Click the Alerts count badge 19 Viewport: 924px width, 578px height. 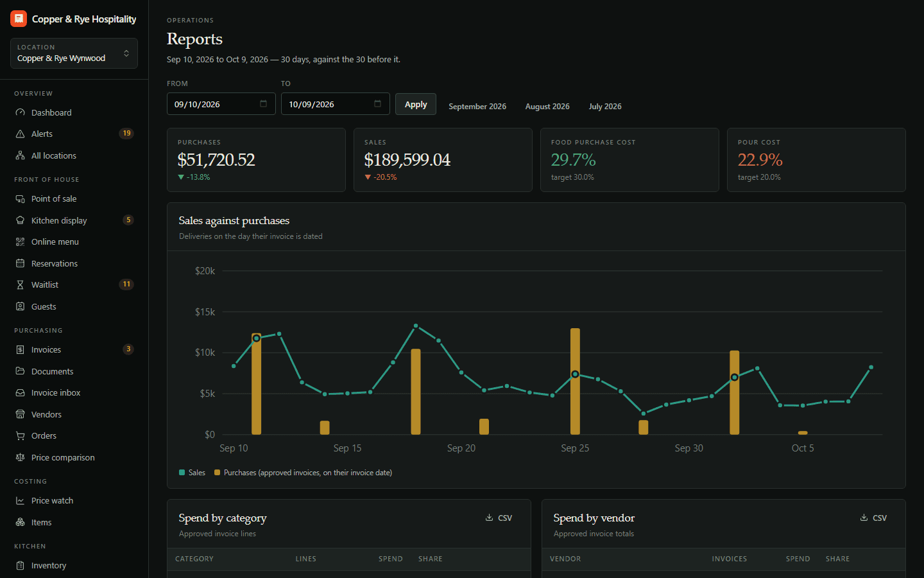tap(126, 134)
